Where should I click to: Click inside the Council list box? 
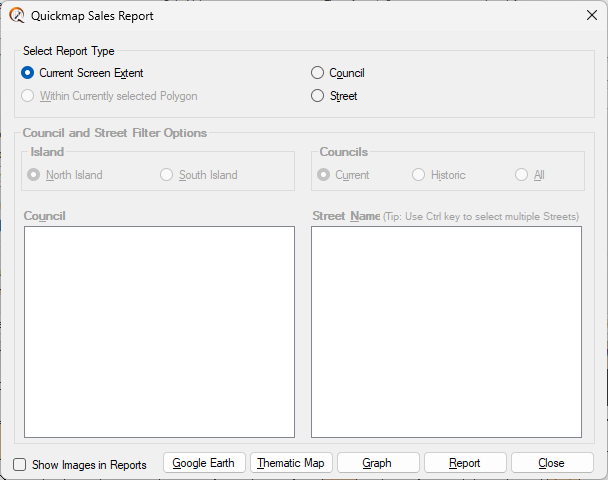(x=159, y=331)
